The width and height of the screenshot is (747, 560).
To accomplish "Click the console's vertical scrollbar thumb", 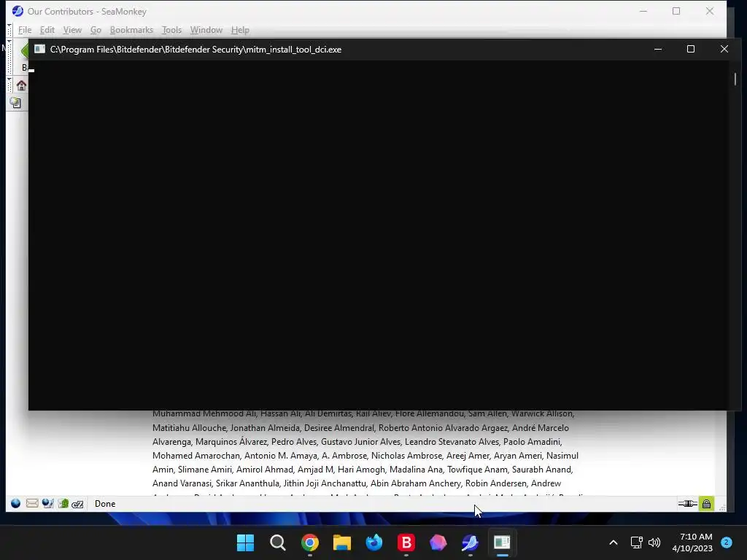I will coord(735,79).
